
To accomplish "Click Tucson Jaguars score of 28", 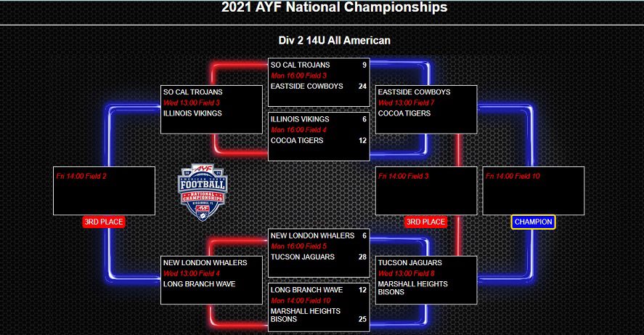I will click(x=362, y=257).
